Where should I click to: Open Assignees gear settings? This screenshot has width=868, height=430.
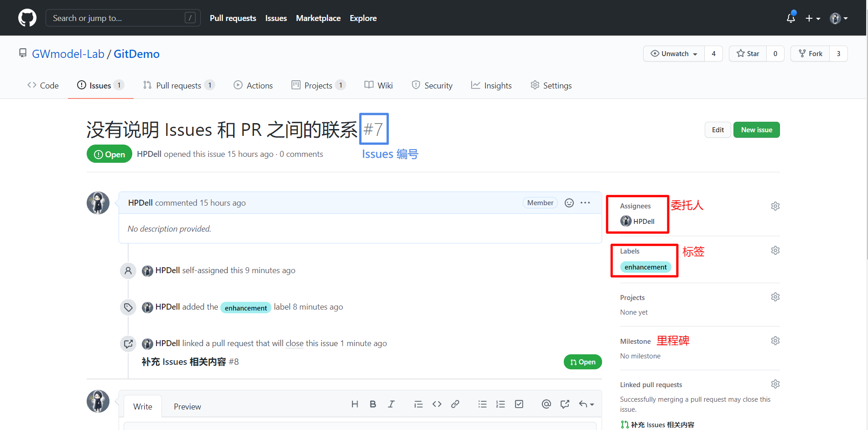(775, 206)
